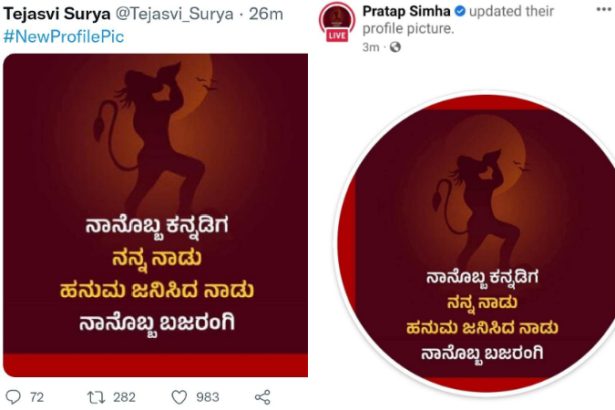View the 72 replies count
The image size is (615, 410).
click(37, 397)
